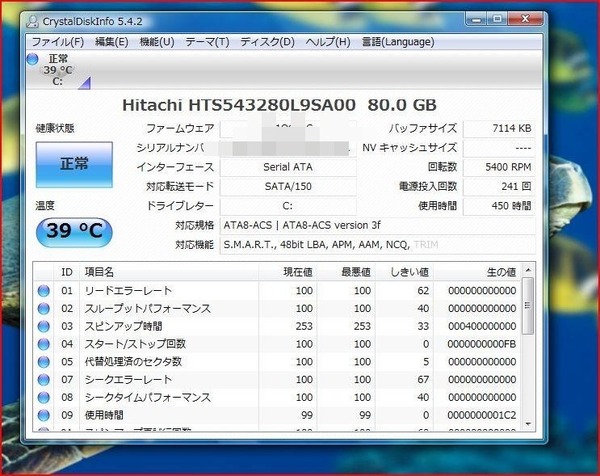Select the C: drive blue status orb

point(33,59)
